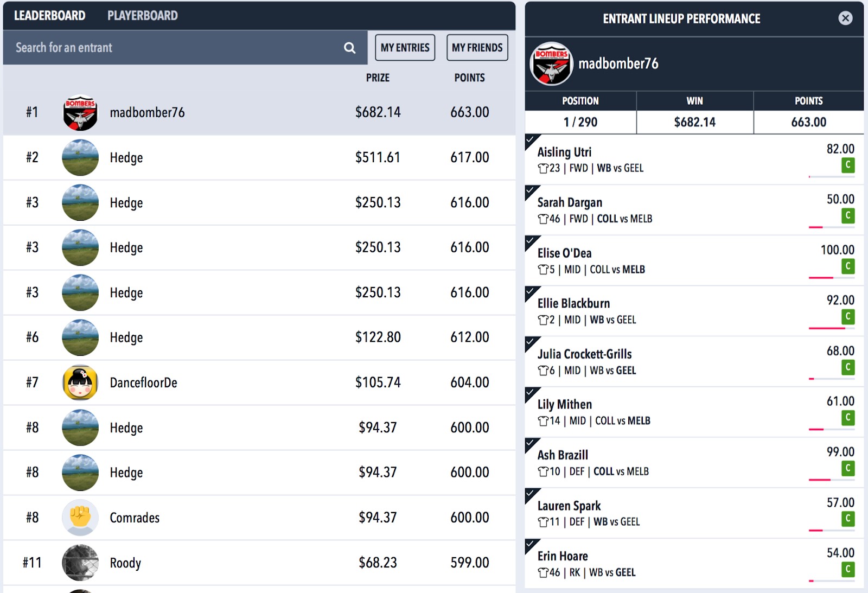Click checkmark corner on Aisling Utri card
The height and width of the screenshot is (593, 868).
pyautogui.click(x=531, y=141)
